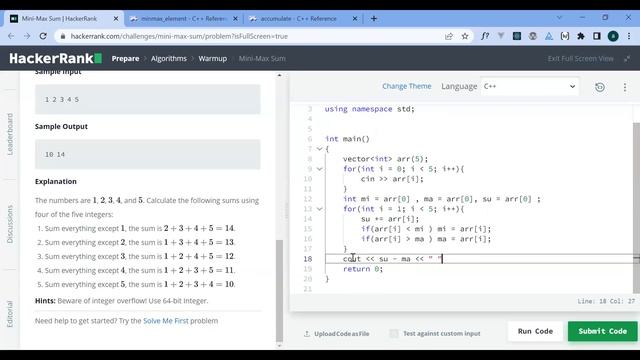Switch to the accumulate C++ Reference tab
Screen dimensions: 640x360
(301, 18)
